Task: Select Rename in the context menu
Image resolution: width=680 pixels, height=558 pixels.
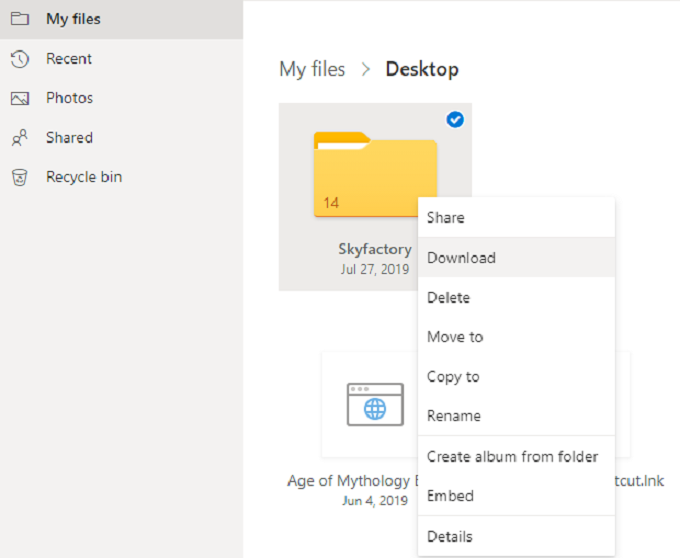Action: click(517, 416)
